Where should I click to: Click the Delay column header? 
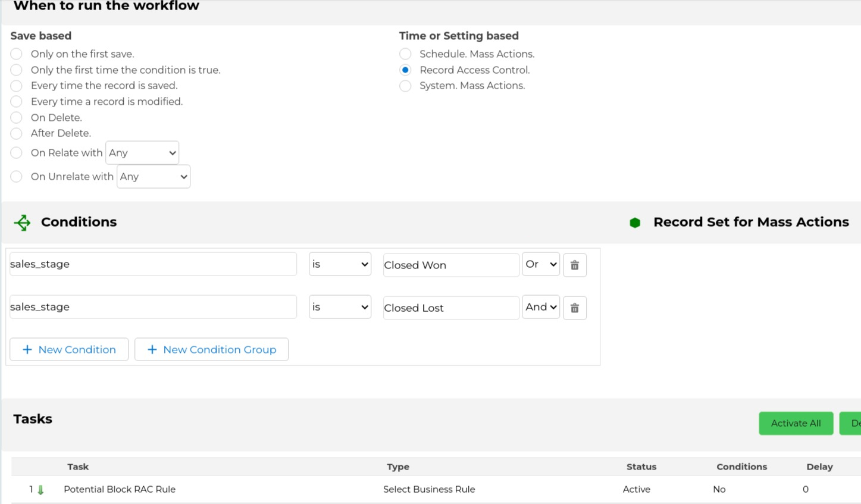(x=819, y=467)
